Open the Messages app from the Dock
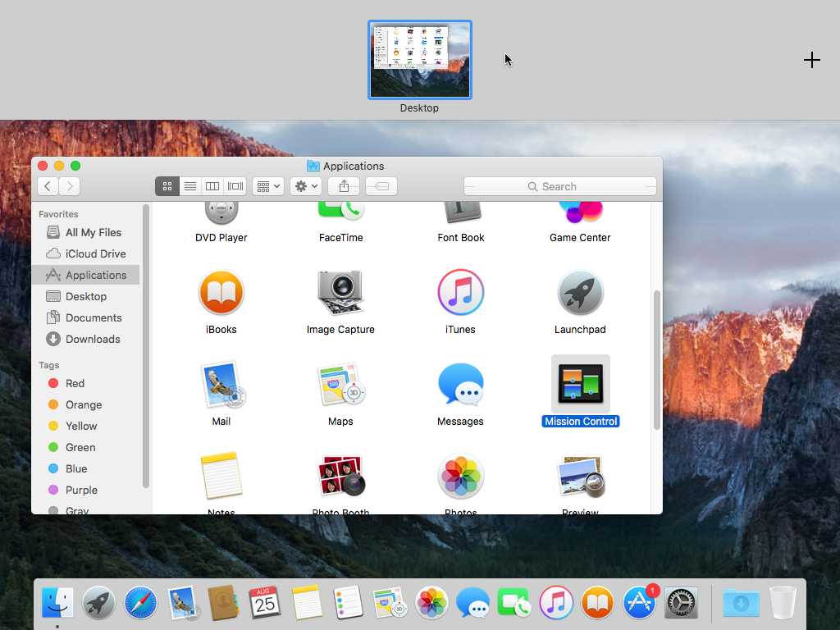The width and height of the screenshot is (840, 630). [472, 602]
